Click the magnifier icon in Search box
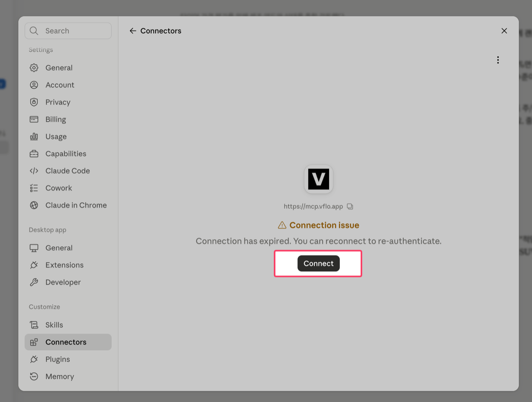Image resolution: width=532 pixels, height=402 pixels. [34, 31]
